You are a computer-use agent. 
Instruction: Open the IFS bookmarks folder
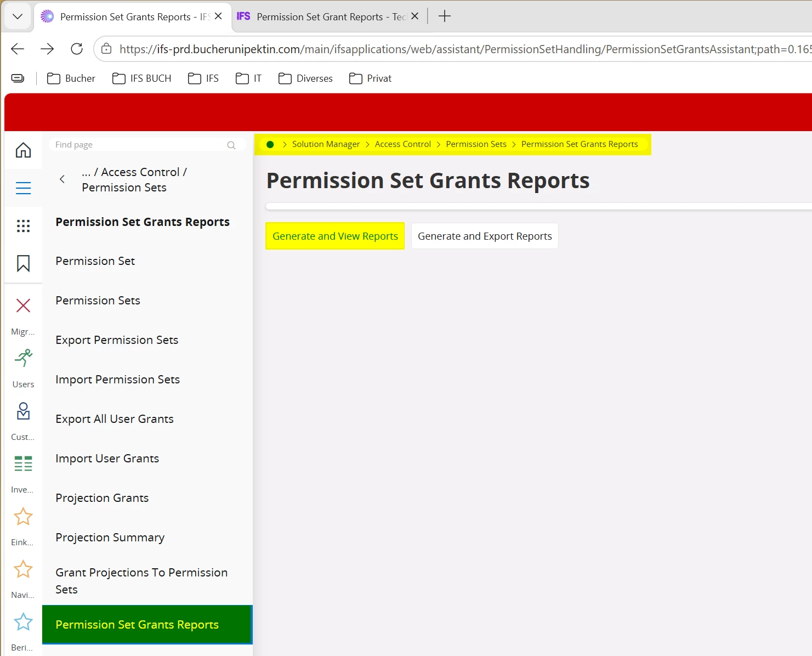coord(203,78)
